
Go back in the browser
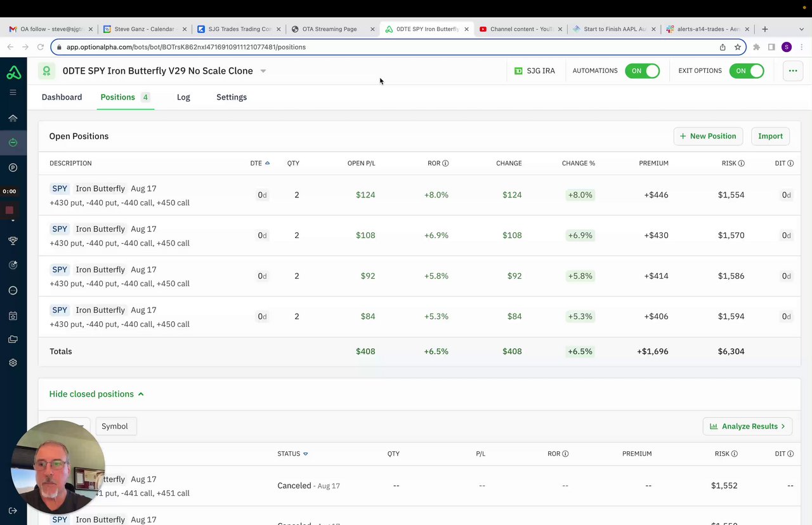tap(10, 47)
